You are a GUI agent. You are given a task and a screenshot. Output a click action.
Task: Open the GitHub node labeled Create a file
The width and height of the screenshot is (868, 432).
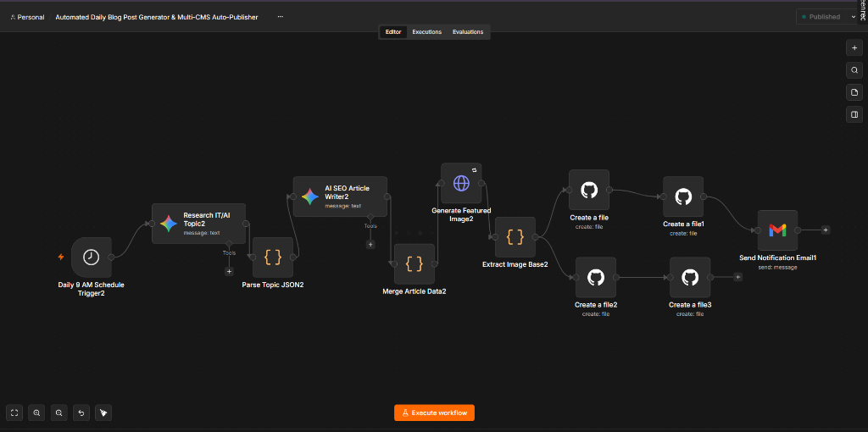pyautogui.click(x=589, y=190)
